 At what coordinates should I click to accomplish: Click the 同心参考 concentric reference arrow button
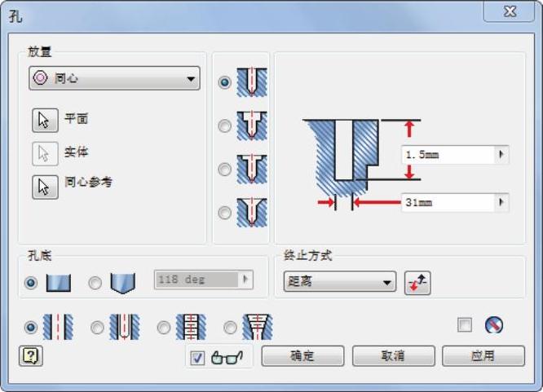45,187
